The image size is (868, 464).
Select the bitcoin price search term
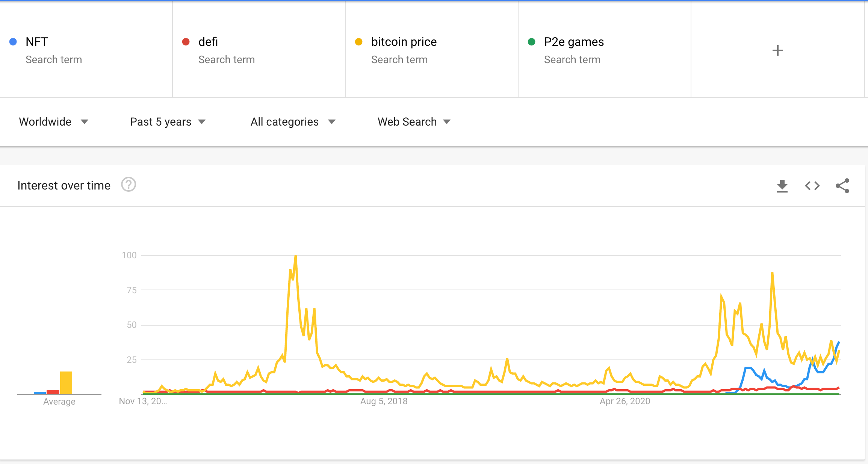click(404, 42)
